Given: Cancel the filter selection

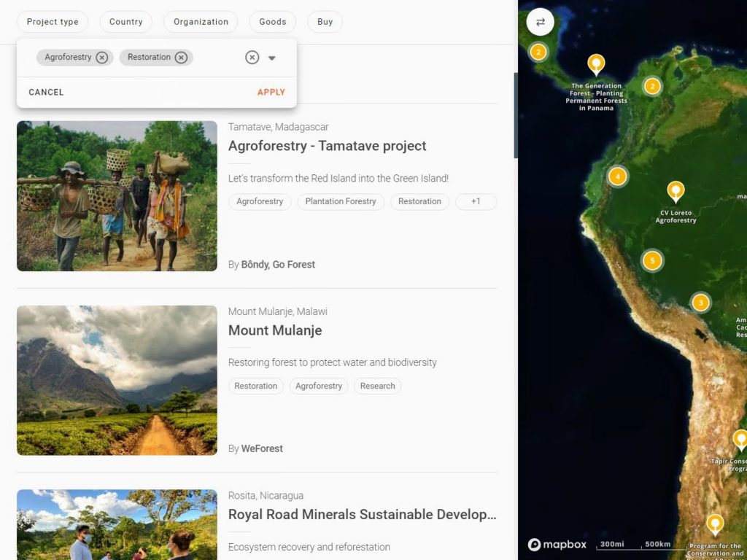Looking at the screenshot, I should coord(45,92).
